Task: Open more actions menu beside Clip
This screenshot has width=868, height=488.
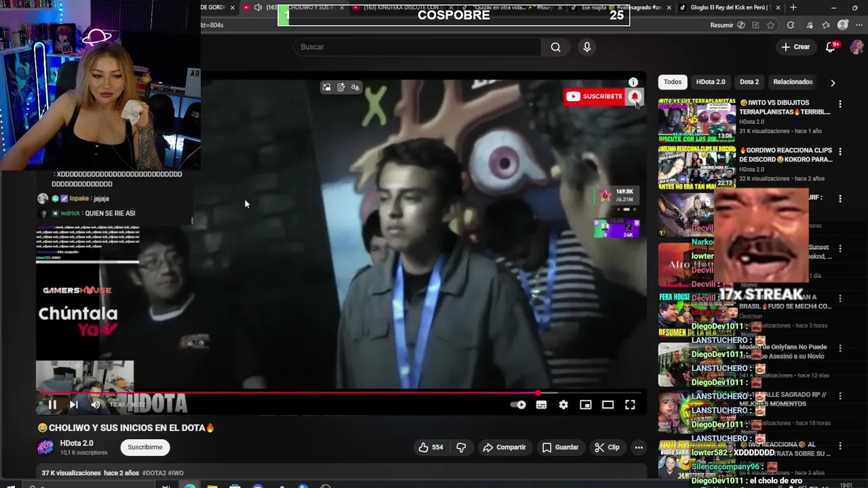Action: coord(639,447)
